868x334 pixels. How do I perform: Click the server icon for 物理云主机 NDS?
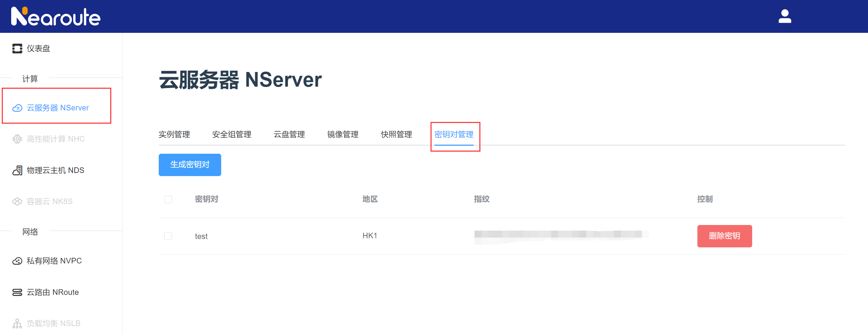point(17,170)
